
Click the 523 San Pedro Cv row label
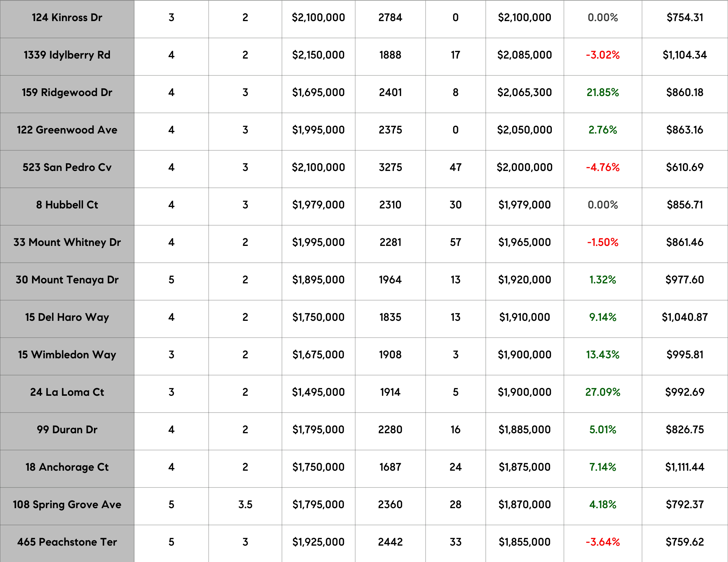coord(67,167)
